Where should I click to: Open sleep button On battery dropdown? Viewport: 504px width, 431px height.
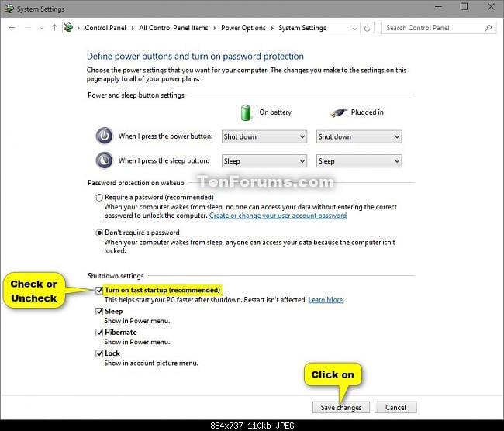point(264,161)
